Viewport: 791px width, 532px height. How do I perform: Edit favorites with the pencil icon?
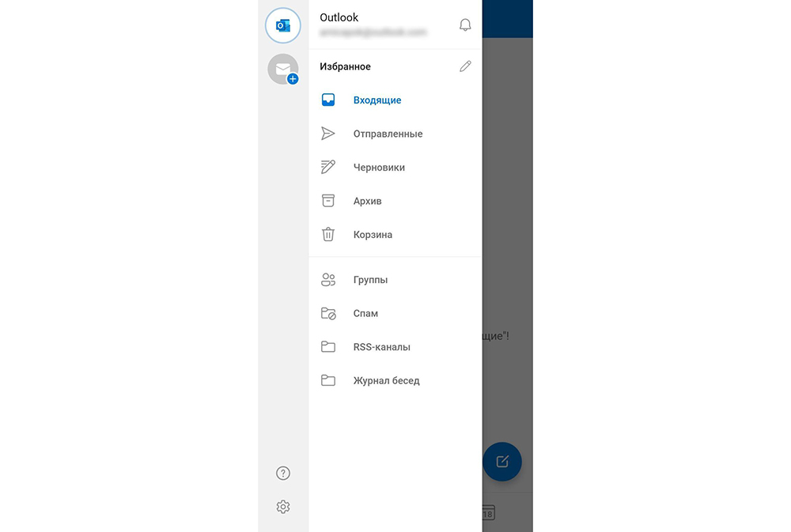click(465, 66)
